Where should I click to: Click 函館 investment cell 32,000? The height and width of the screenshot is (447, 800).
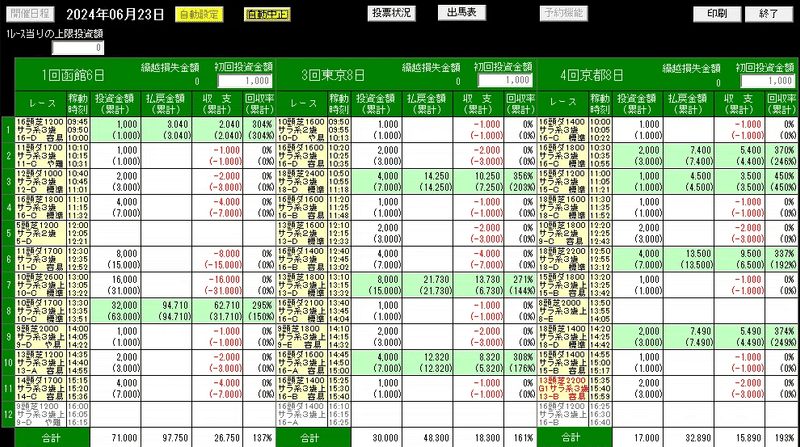point(115,311)
